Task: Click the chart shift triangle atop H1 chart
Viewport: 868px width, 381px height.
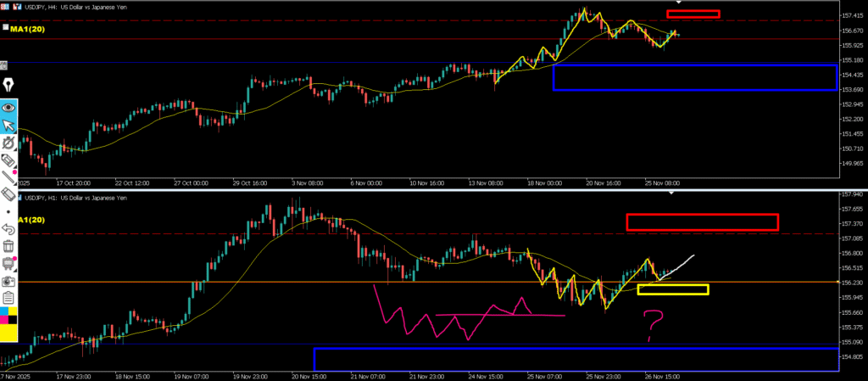Action: [x=671, y=193]
